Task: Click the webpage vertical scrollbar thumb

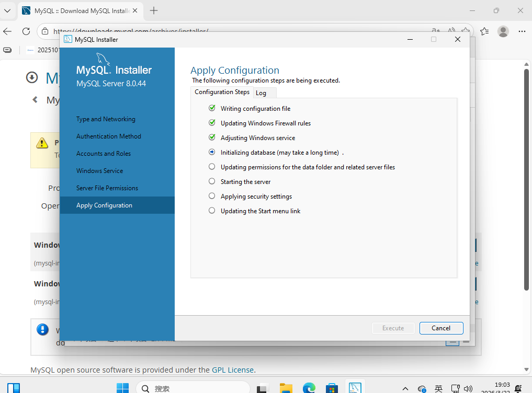Action: (x=526, y=180)
